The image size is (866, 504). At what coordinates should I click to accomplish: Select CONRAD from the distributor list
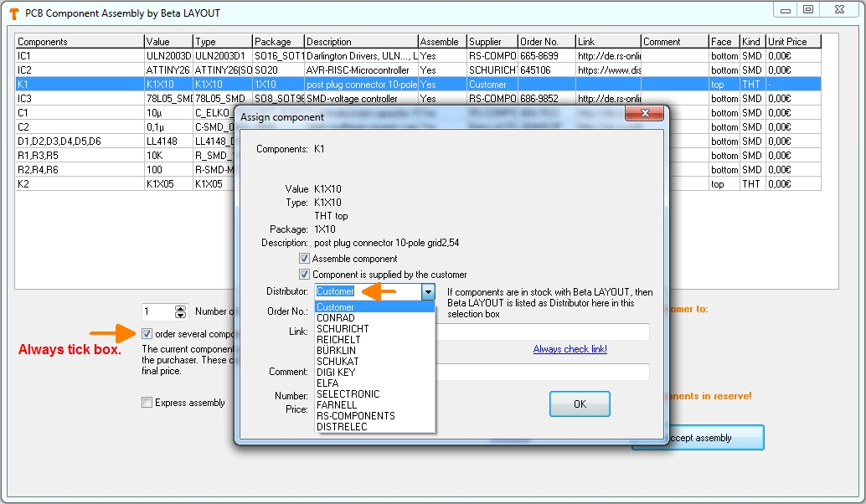[x=335, y=318]
